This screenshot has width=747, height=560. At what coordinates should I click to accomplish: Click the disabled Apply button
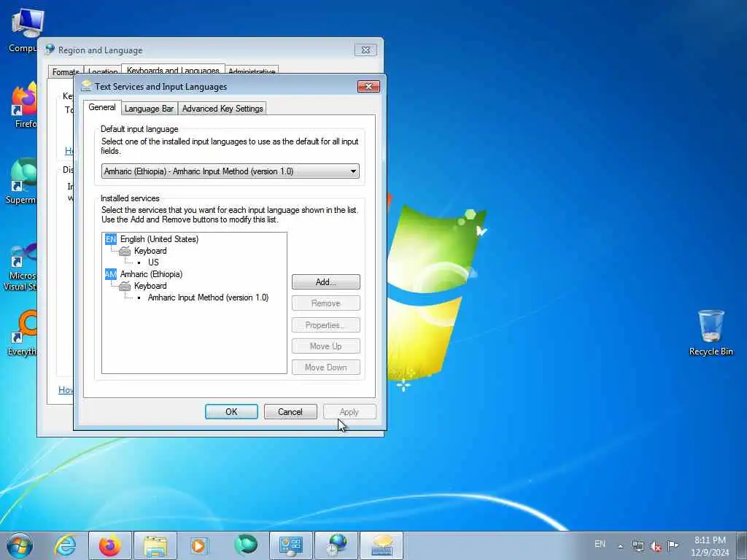coord(349,412)
